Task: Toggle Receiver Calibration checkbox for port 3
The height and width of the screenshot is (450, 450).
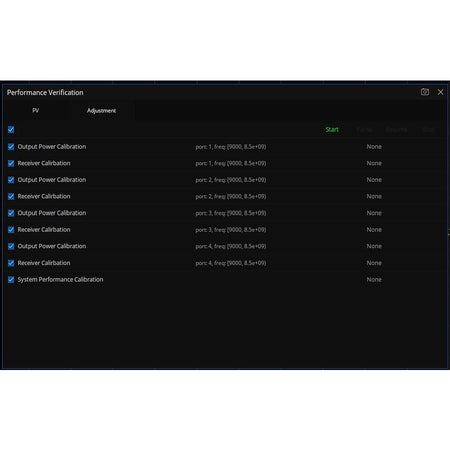Action: pyautogui.click(x=11, y=230)
